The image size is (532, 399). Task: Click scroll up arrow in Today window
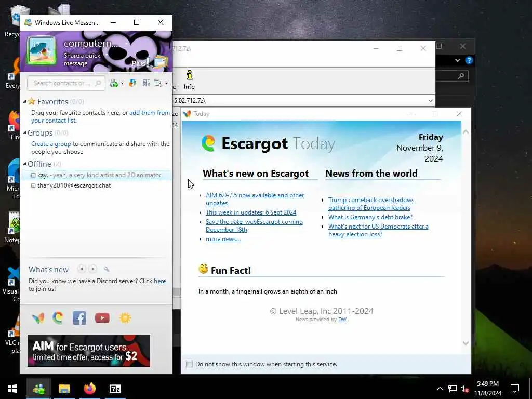(466, 131)
